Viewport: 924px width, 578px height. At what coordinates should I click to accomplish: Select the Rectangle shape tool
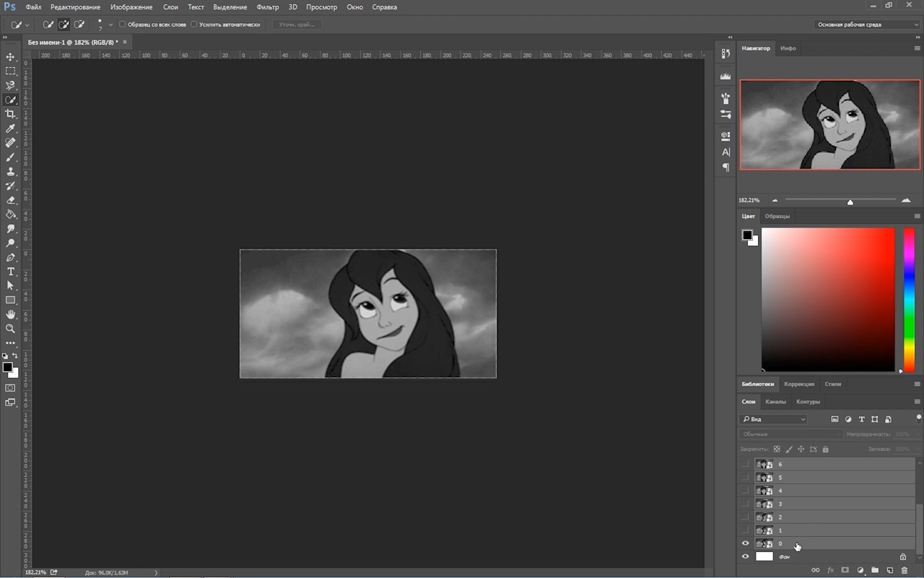10,300
